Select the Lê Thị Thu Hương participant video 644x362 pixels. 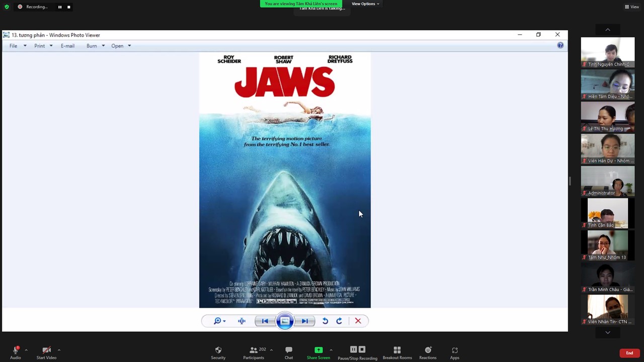pos(608,117)
